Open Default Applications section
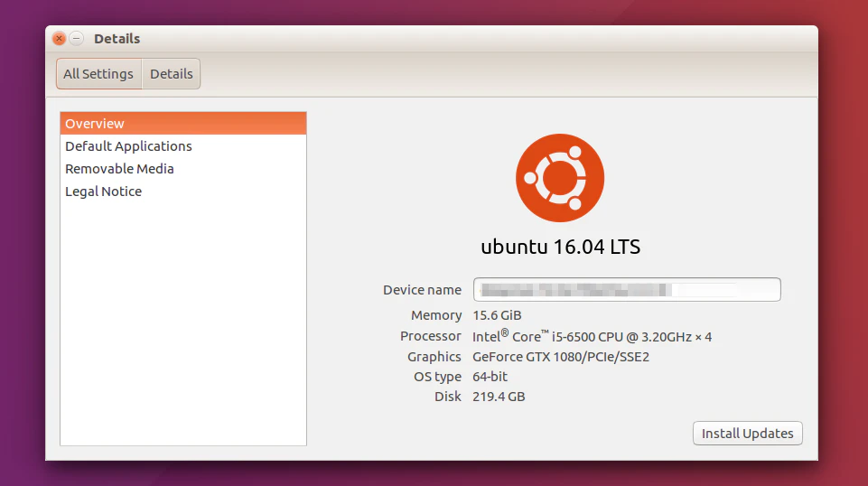The width and height of the screenshot is (868, 486). pos(183,146)
